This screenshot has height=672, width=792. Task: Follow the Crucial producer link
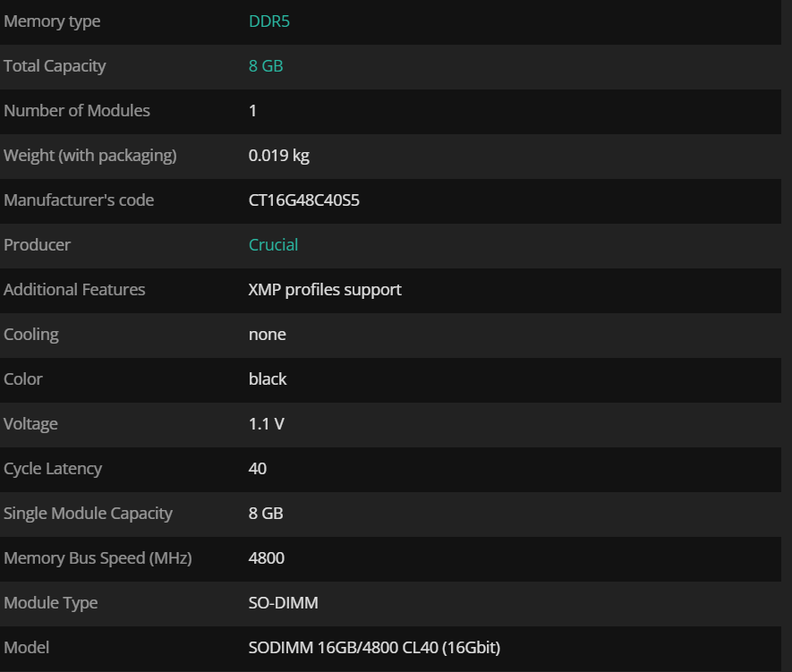click(273, 245)
